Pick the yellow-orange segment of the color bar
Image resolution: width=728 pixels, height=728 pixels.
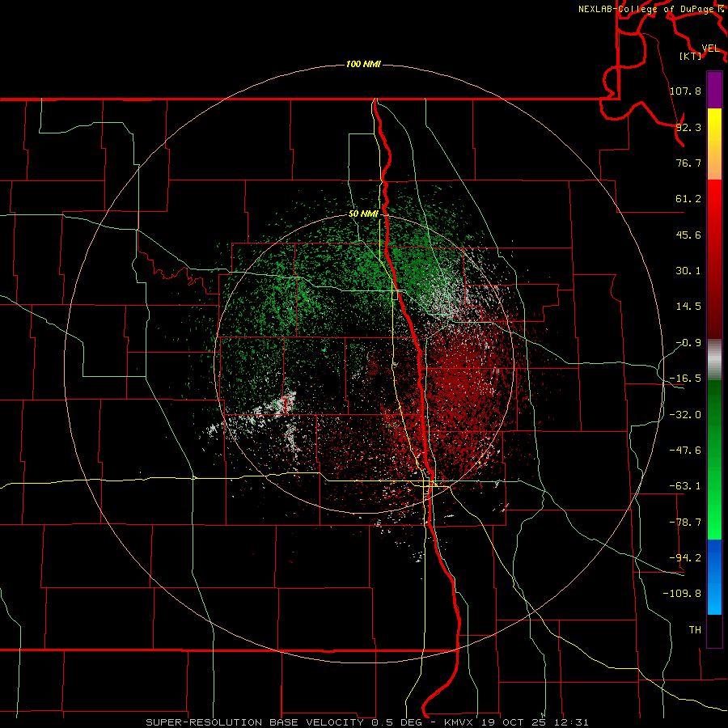click(714, 144)
